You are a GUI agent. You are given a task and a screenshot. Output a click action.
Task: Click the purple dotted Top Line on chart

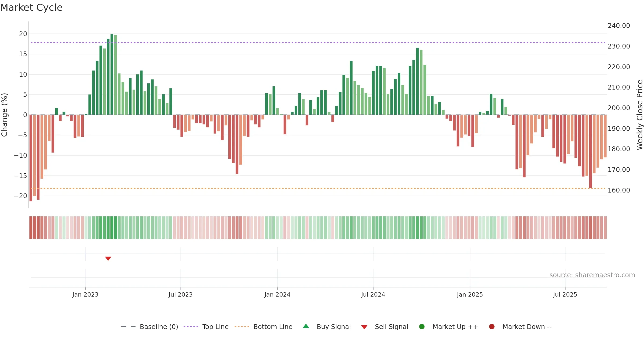coord(318,43)
